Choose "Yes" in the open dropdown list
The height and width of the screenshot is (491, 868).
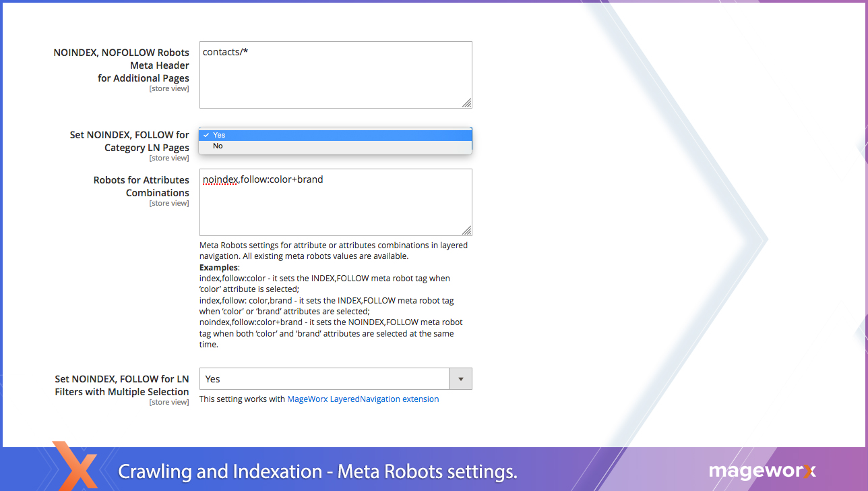(x=335, y=135)
